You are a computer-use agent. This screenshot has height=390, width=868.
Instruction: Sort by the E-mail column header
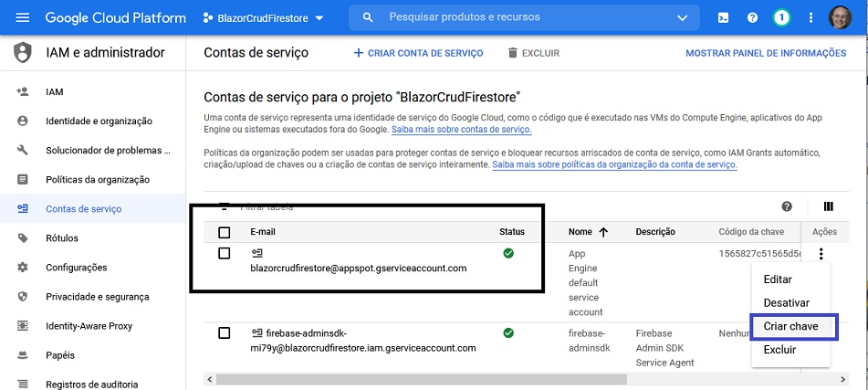tap(262, 232)
